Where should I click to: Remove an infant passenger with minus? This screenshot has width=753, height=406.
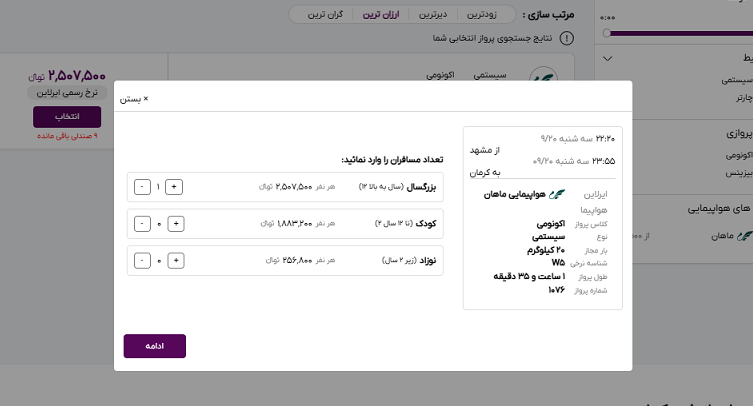pyautogui.click(x=142, y=260)
